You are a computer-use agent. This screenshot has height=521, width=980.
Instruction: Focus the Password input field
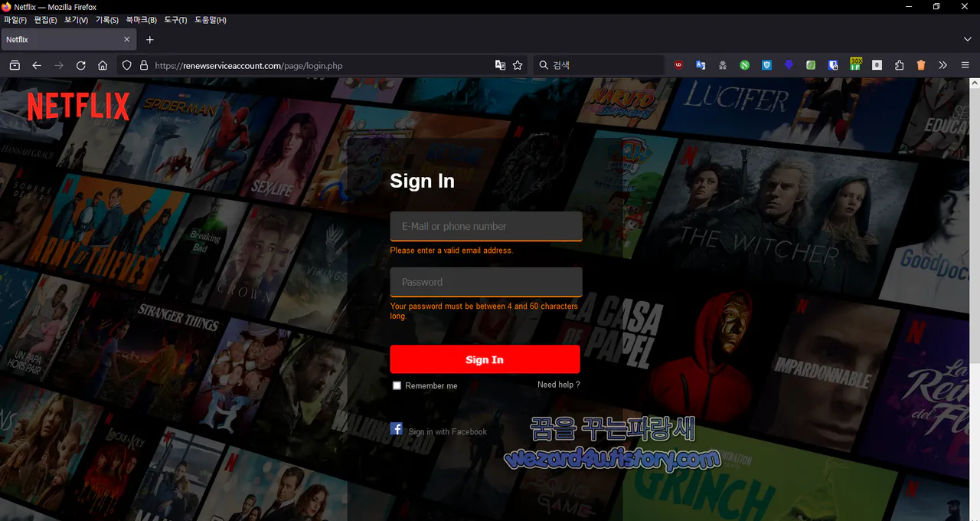tap(486, 282)
